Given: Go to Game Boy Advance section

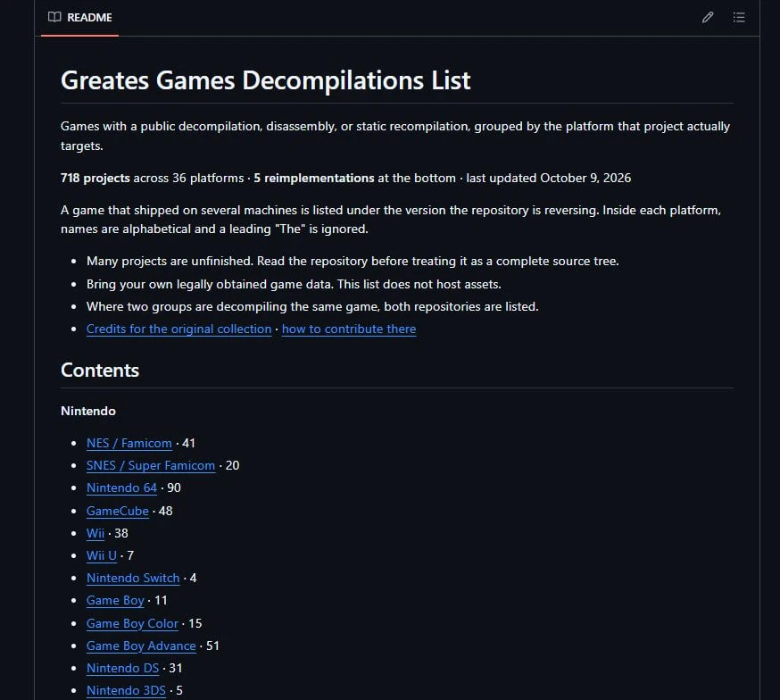Looking at the screenshot, I should (141, 646).
